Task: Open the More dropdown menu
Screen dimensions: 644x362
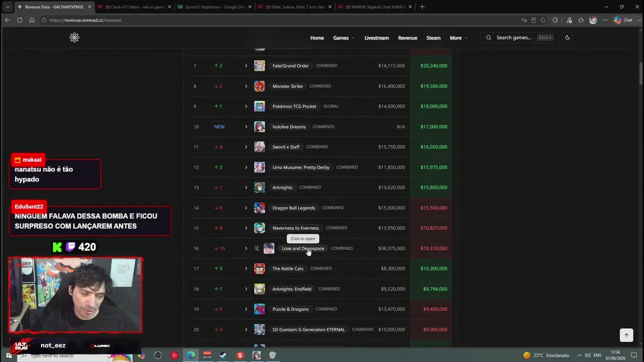Action: [x=458, y=38]
